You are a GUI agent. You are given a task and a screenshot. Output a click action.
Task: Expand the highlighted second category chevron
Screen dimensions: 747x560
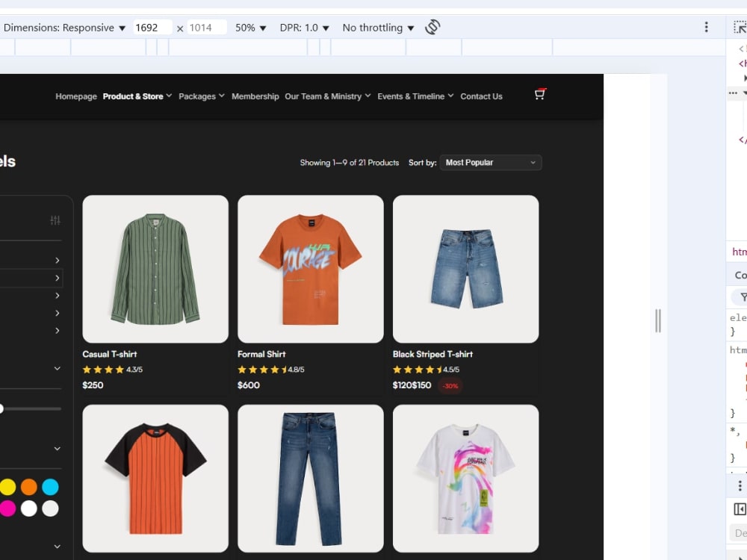[x=58, y=278]
